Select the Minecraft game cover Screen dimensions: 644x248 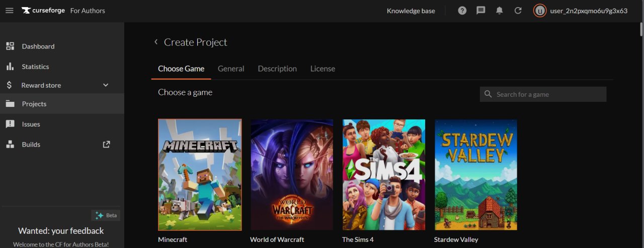pyautogui.click(x=200, y=175)
